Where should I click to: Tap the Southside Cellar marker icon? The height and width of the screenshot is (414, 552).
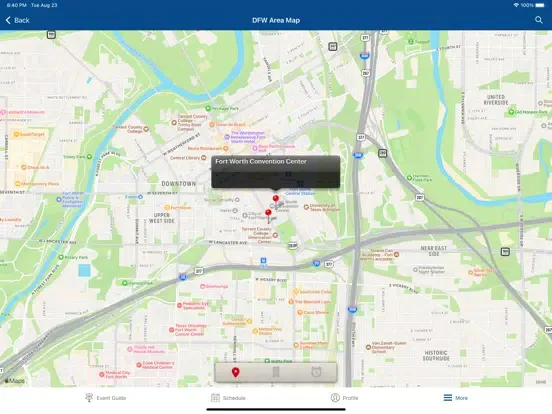pos(296,291)
